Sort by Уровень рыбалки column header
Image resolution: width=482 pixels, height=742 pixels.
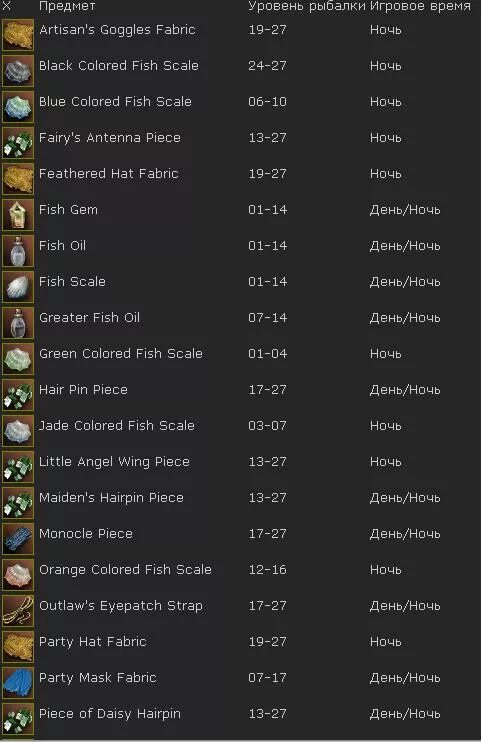tap(307, 7)
